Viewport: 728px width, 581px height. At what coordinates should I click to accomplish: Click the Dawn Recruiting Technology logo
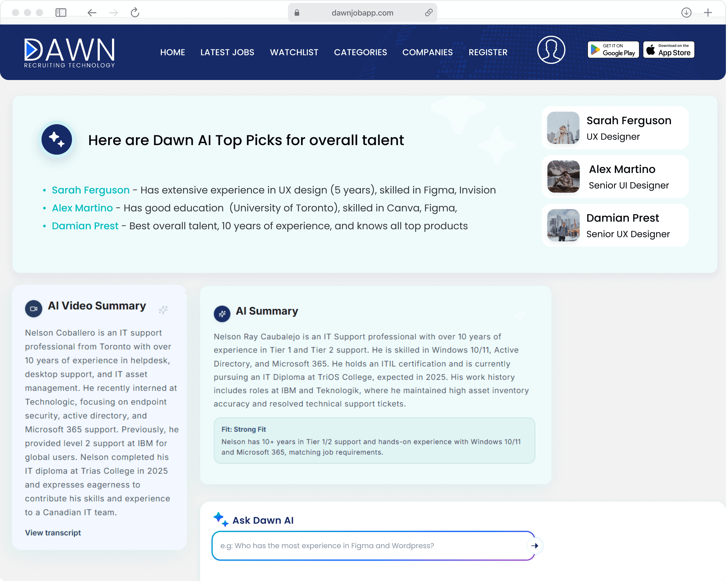(69, 52)
